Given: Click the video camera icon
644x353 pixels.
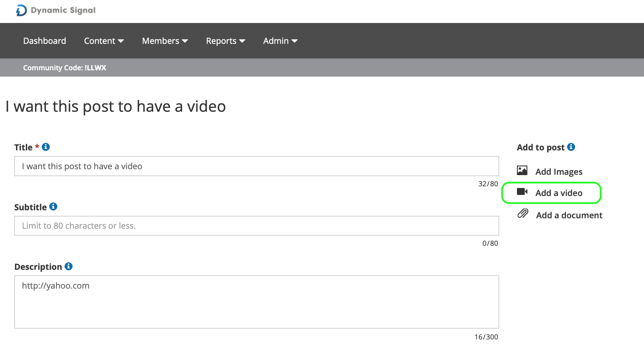Looking at the screenshot, I should pos(522,192).
